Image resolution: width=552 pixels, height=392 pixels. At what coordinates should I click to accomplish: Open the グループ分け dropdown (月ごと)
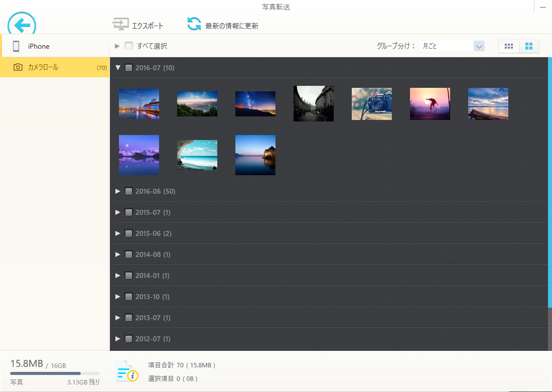[x=452, y=46]
